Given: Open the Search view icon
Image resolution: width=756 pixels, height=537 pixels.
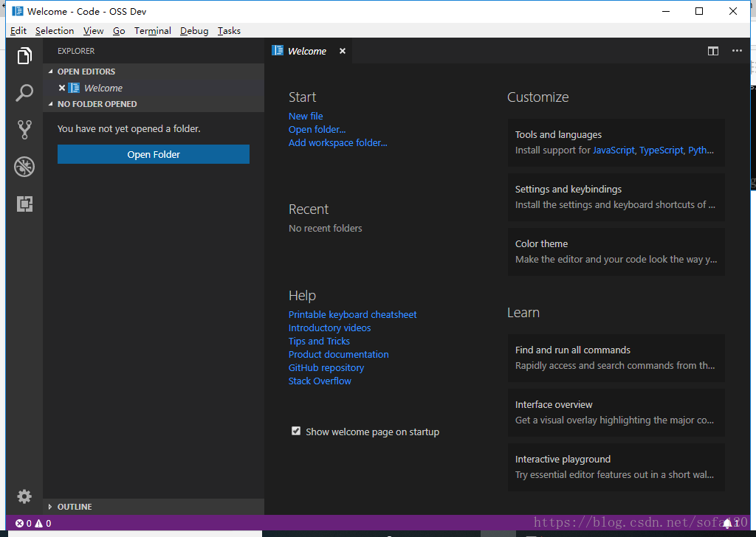Looking at the screenshot, I should pyautogui.click(x=24, y=92).
